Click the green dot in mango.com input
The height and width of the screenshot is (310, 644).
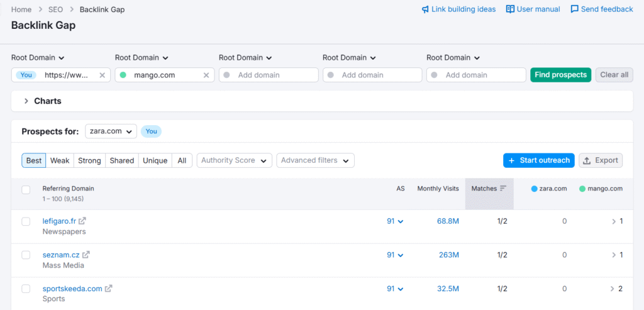[x=123, y=75]
